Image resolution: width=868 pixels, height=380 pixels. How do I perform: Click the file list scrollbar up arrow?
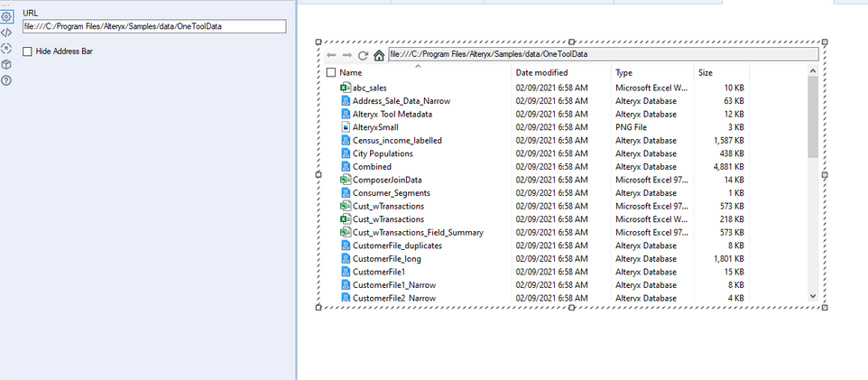[813, 71]
